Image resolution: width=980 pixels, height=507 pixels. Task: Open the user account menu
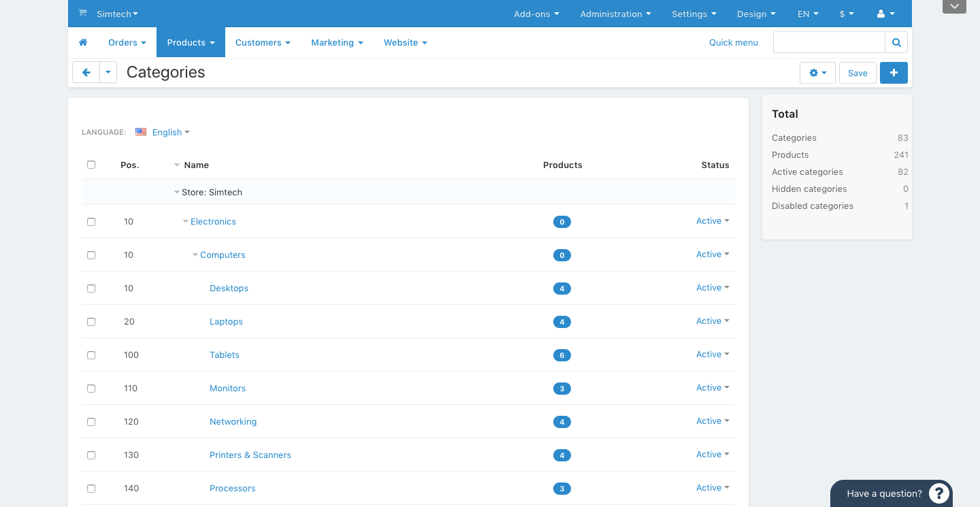coord(885,13)
